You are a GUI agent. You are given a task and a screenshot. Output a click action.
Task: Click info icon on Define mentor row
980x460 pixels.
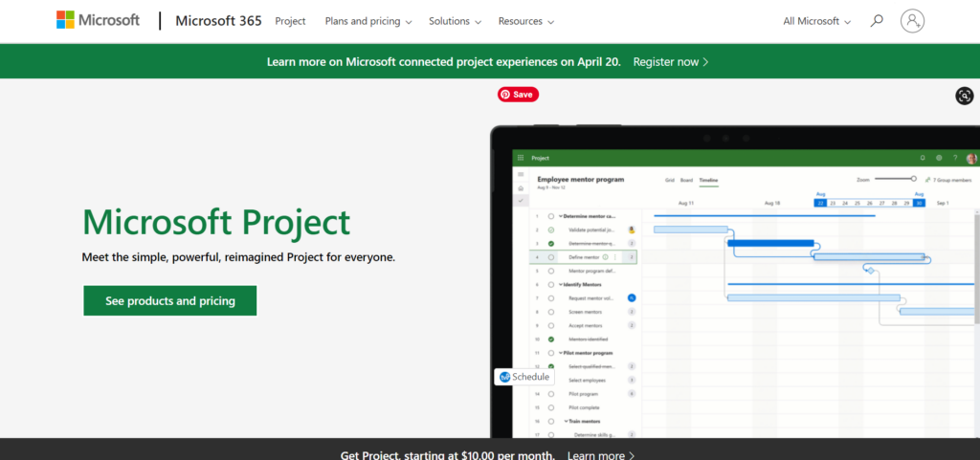[x=605, y=256]
